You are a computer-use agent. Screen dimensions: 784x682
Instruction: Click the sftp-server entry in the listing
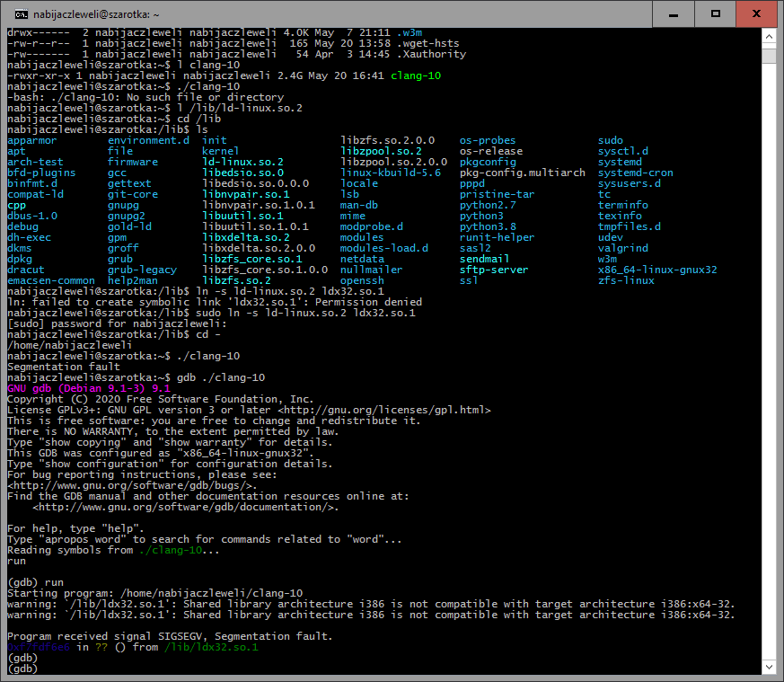click(x=493, y=270)
